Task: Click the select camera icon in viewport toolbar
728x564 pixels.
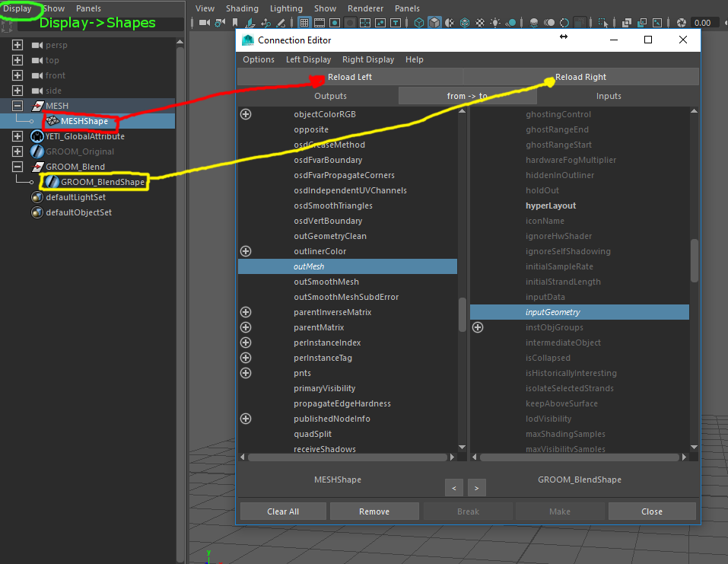Action: point(204,23)
